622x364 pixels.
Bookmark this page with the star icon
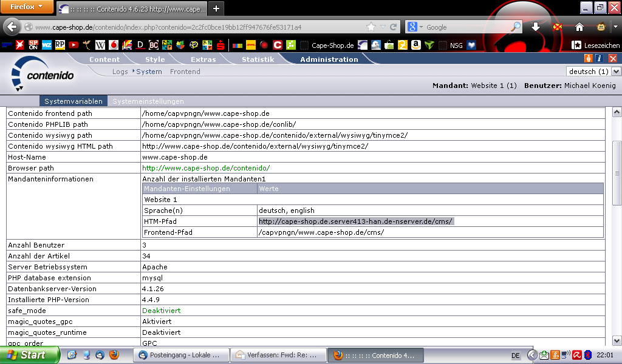tap(371, 27)
